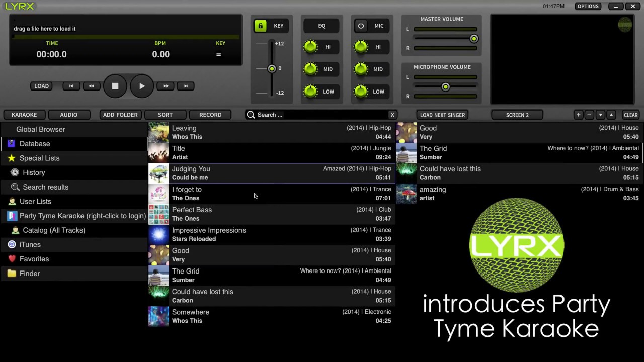Adjust the EQ MID knob
Image resolution: width=644 pixels, height=362 pixels.
[x=311, y=69]
